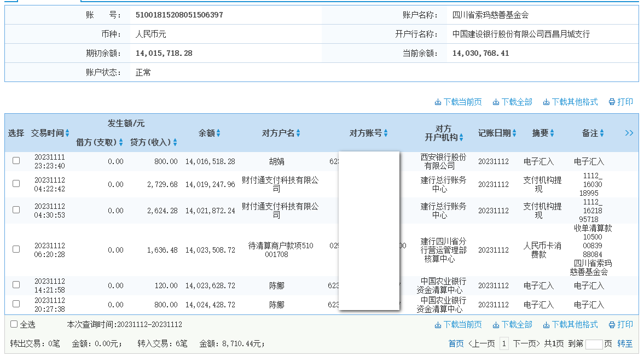
Task: Check the 2,624.28 财付通 transaction row
Action: click(16, 210)
